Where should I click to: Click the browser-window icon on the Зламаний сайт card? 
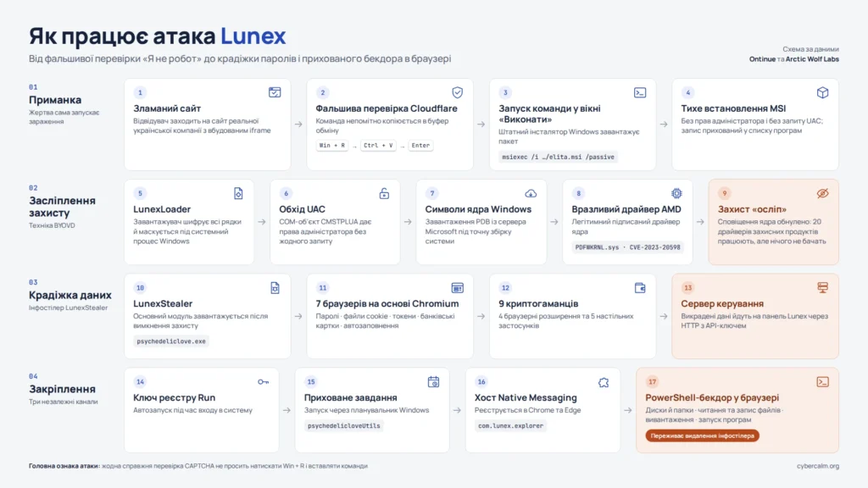point(275,92)
